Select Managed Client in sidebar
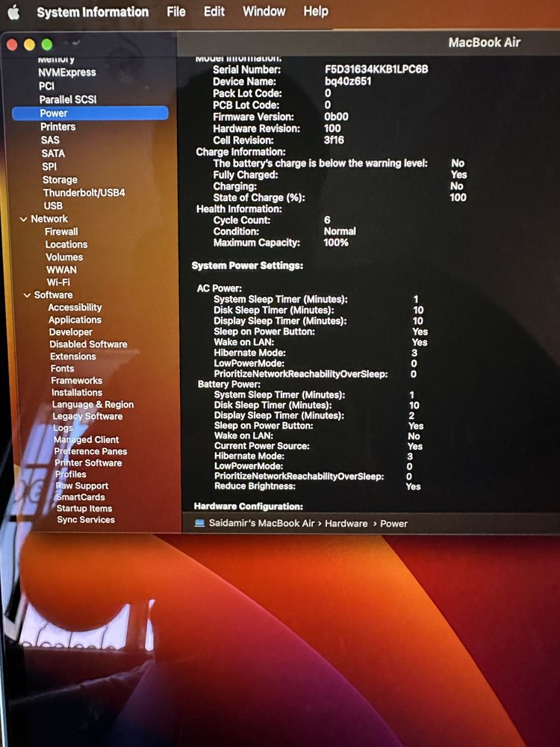The image size is (560, 747). click(x=86, y=440)
